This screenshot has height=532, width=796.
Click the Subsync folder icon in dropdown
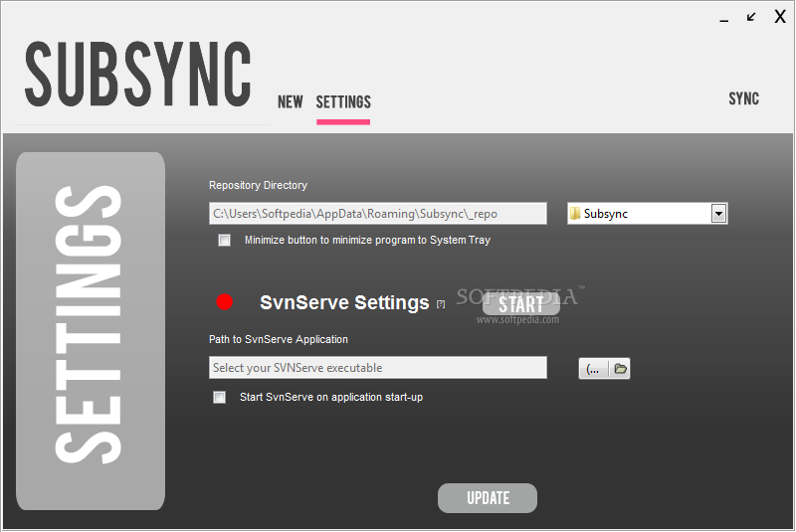pos(575,214)
